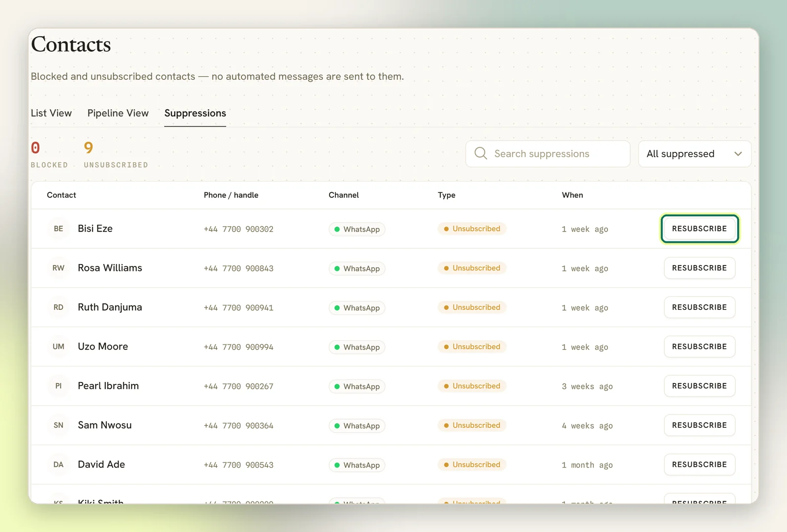
Task: Click the RW avatar for Rosa Williams
Action: click(x=59, y=268)
